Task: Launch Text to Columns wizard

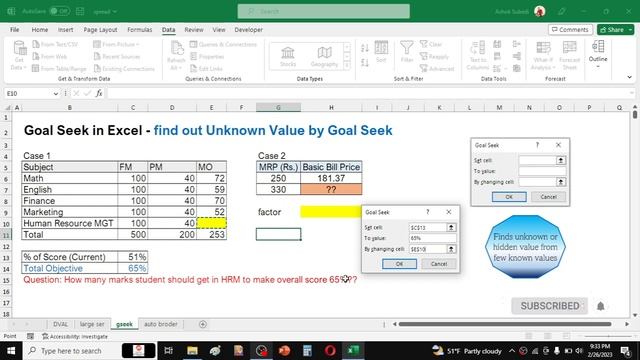Action: click(478, 56)
